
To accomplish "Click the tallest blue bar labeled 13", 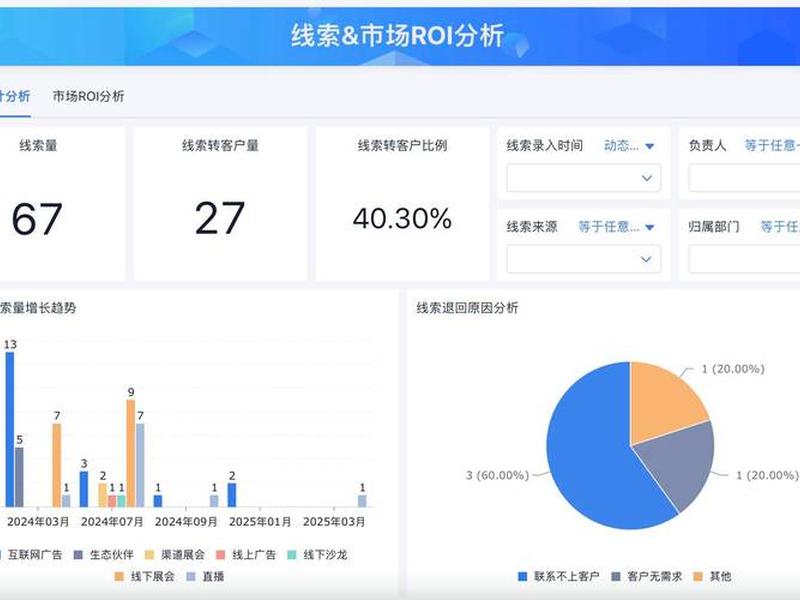I will (x=10, y=429).
